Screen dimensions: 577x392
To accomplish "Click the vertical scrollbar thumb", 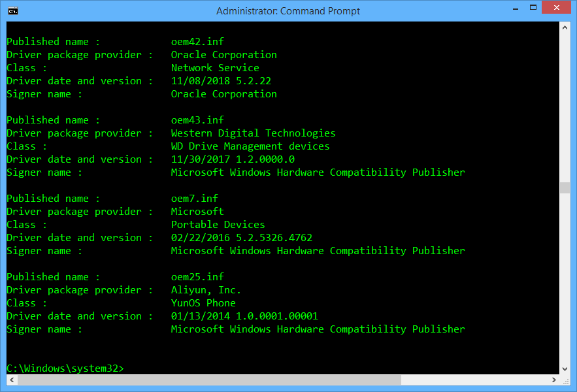I will 565,188.
